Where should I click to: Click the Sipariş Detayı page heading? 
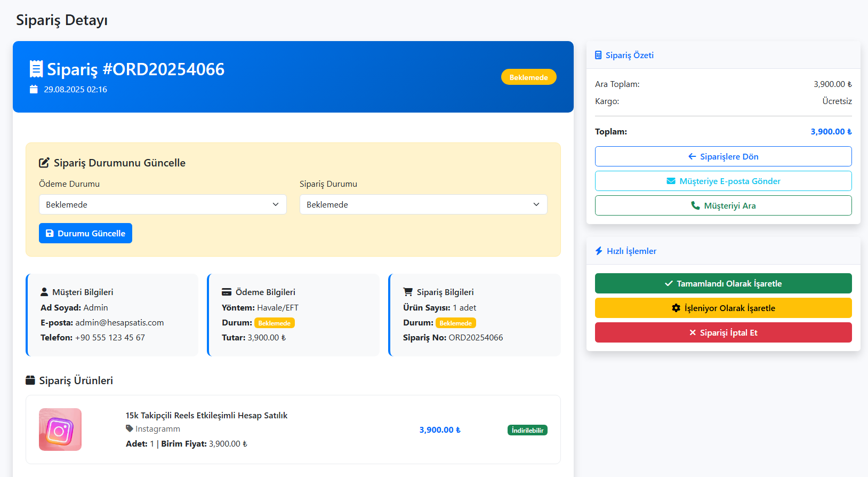pyautogui.click(x=62, y=20)
